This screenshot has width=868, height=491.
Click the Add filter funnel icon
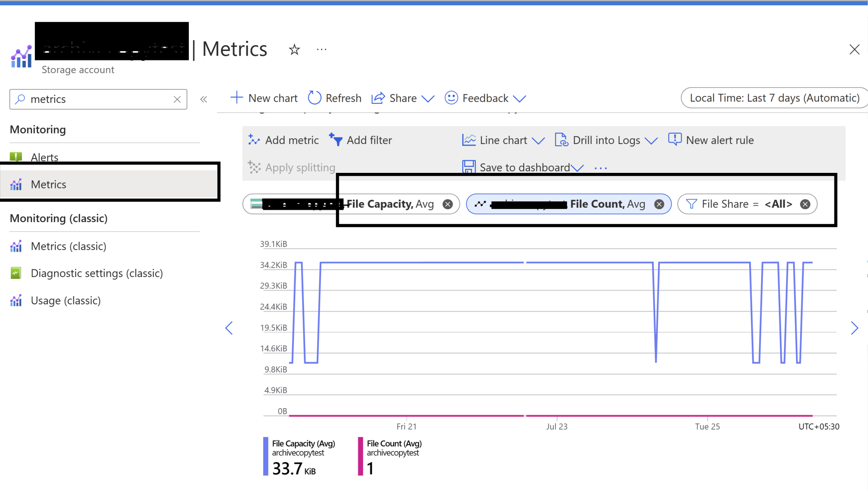pos(336,140)
